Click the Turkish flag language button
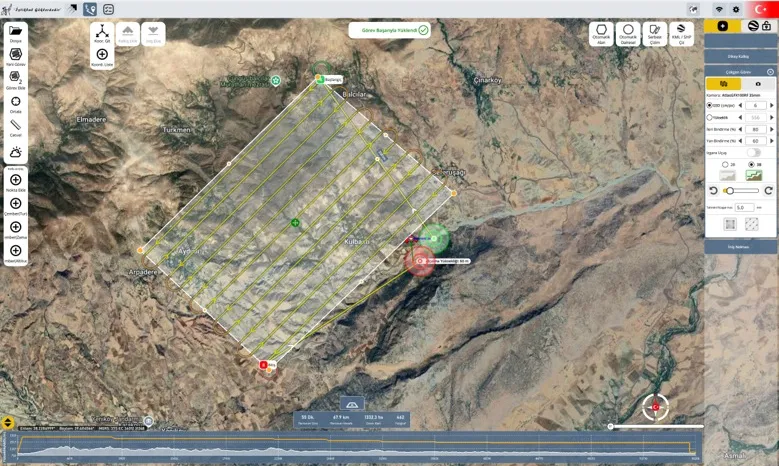 761,9
